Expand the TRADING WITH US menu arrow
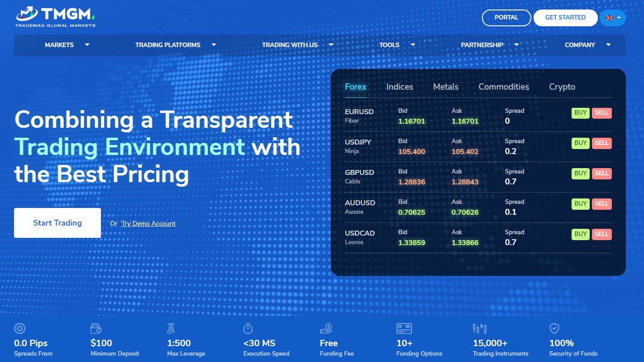Image resolution: width=644 pixels, height=362 pixels. coord(331,45)
